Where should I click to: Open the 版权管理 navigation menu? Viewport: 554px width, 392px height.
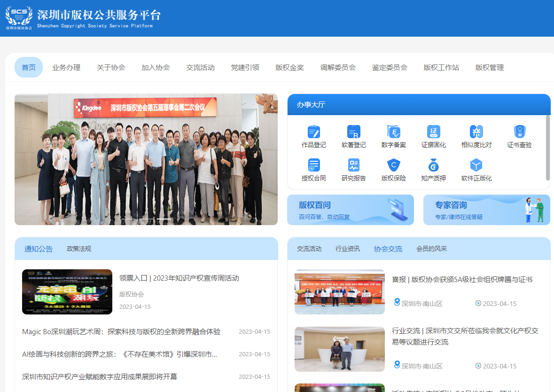490,68
